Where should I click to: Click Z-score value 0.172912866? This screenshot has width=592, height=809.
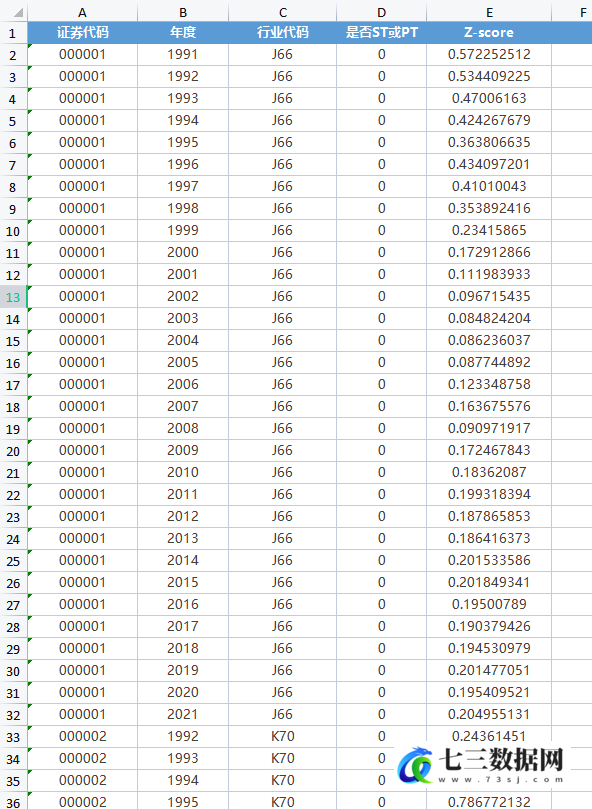tap(489, 252)
